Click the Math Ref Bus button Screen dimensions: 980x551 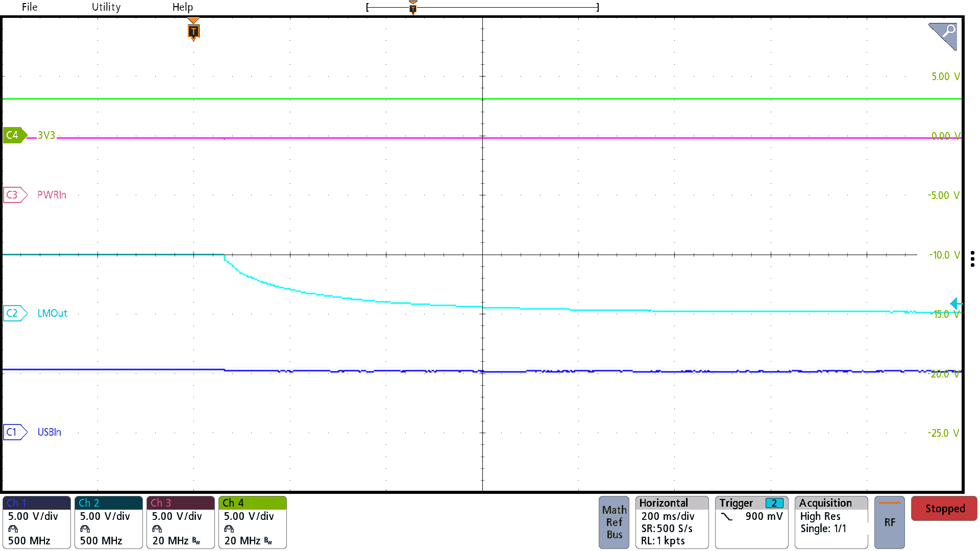[614, 522]
